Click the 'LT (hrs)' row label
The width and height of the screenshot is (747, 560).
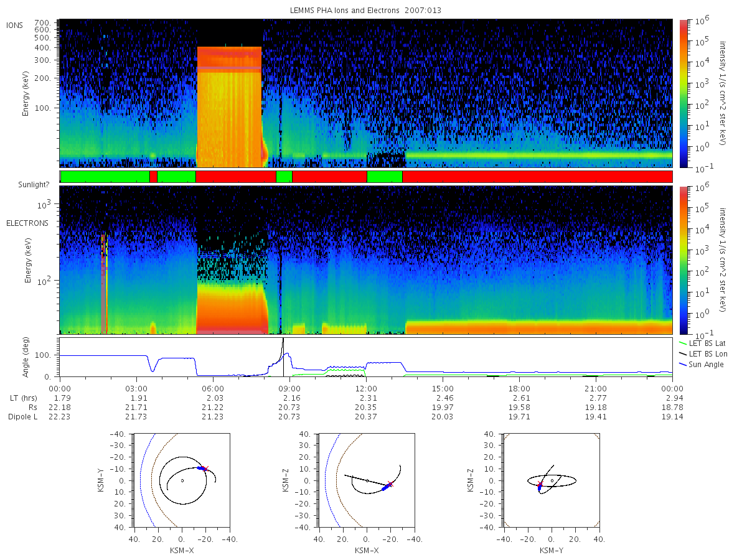[24, 398]
